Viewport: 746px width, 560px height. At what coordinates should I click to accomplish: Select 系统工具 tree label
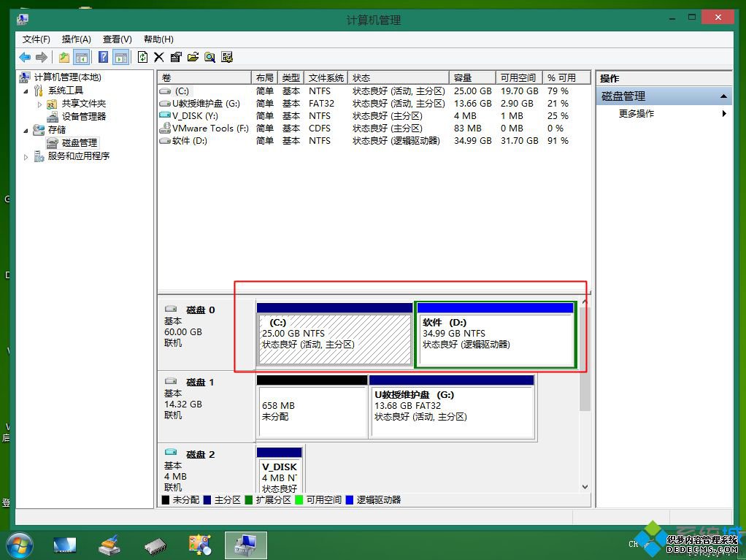click(x=65, y=91)
